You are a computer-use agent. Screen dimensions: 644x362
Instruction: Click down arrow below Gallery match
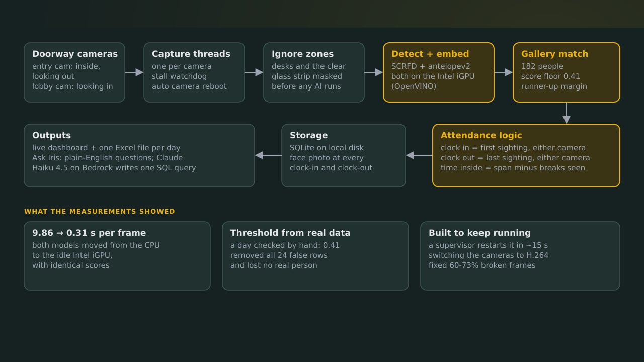pos(567,113)
